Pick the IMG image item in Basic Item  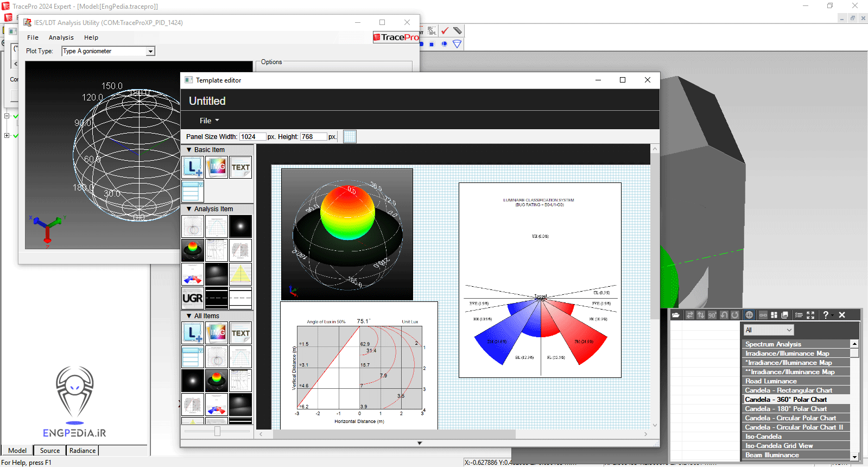(x=217, y=167)
